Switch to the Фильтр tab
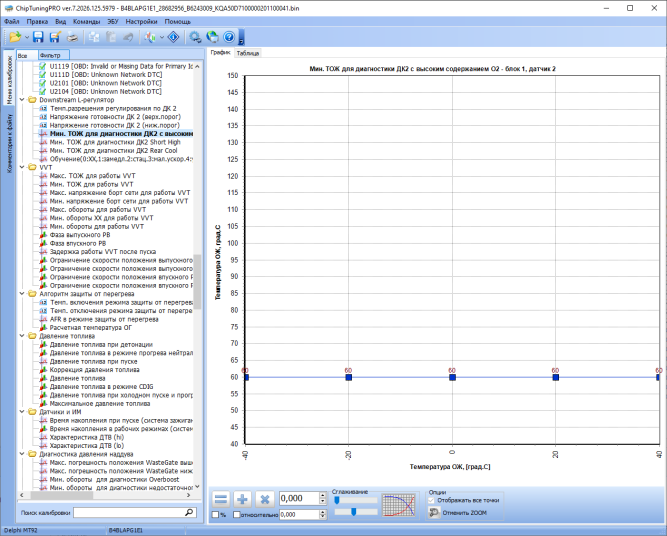The width and height of the screenshot is (667, 536). click(54, 55)
